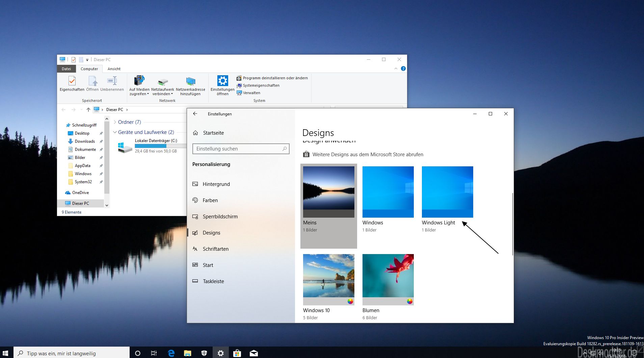
Task: Open Task View on taskbar
Action: tap(154, 353)
